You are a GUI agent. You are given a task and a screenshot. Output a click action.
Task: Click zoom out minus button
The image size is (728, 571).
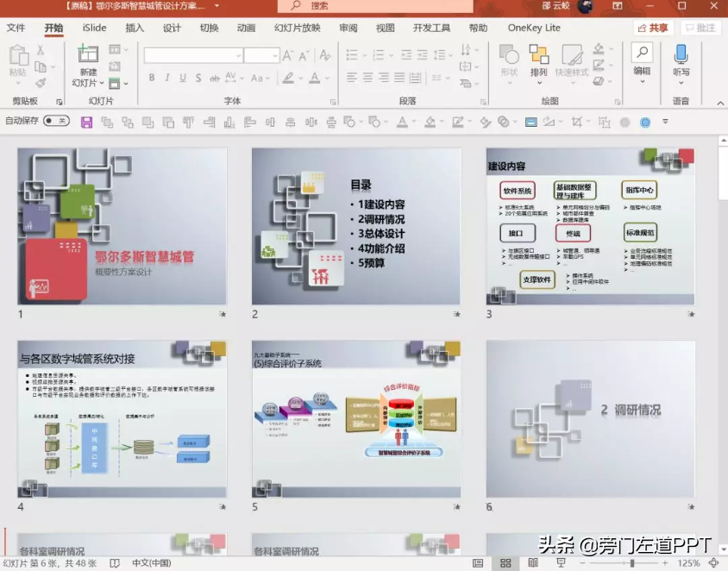pos(583,563)
